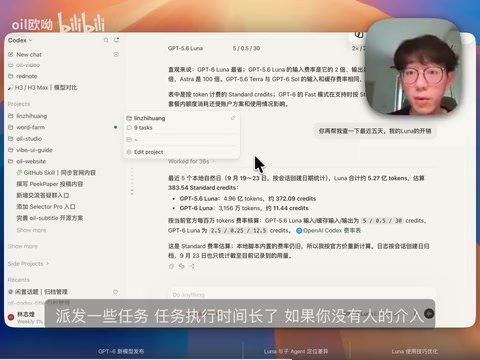Jump to Luna 与子 Agent 定位差异 chapter
The image size is (480, 360).
tap(296, 351)
